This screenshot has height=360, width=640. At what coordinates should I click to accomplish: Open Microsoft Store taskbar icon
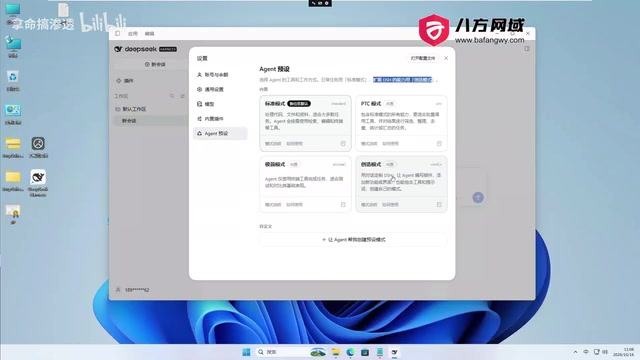(365, 352)
